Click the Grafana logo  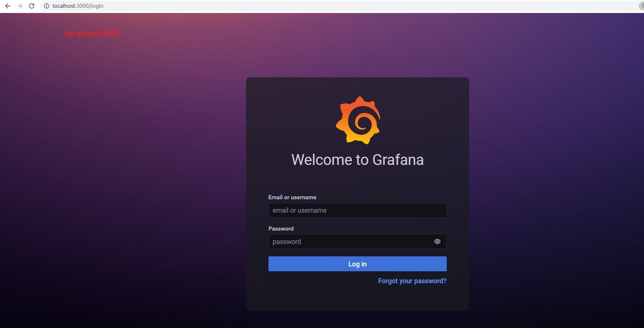point(358,120)
